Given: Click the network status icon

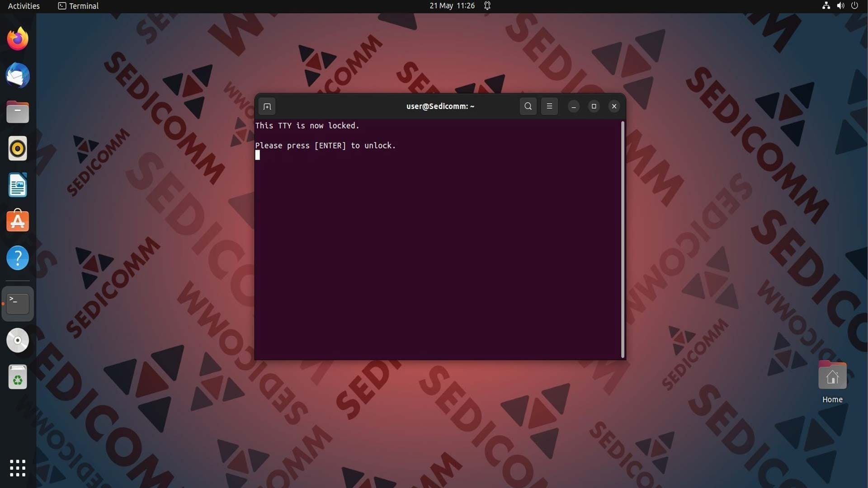Looking at the screenshot, I should (x=826, y=6).
